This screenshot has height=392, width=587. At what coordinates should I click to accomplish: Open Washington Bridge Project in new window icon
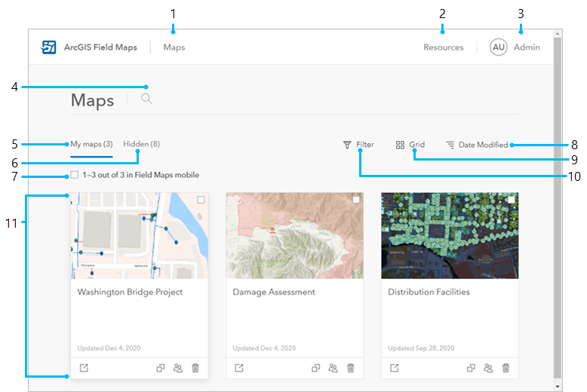click(x=84, y=368)
